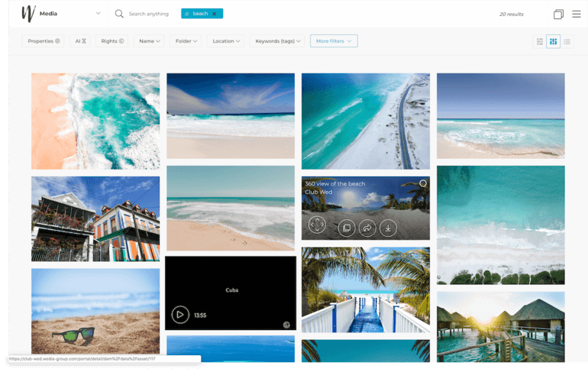588x372 pixels.
Task: Click the 20 results count
Action: tap(511, 15)
